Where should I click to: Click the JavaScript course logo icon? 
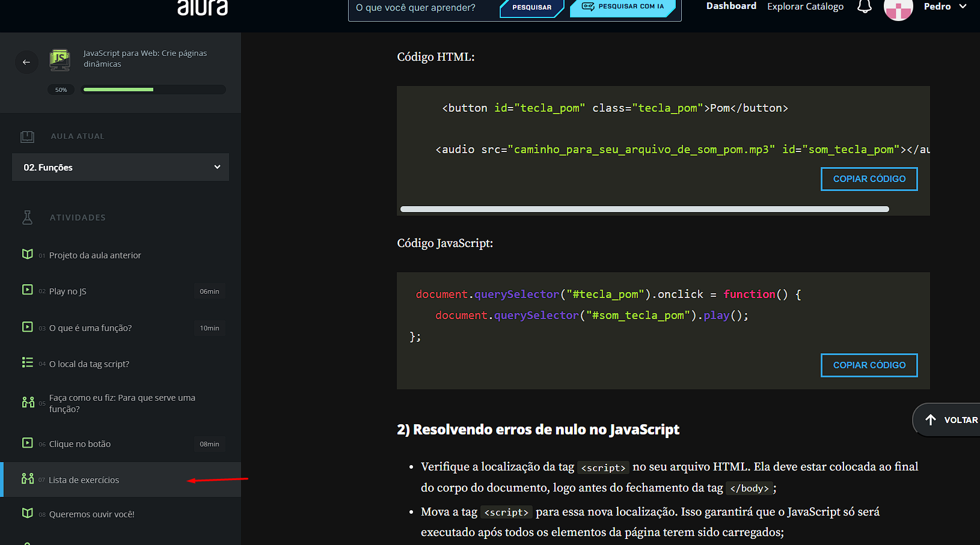coord(60,59)
